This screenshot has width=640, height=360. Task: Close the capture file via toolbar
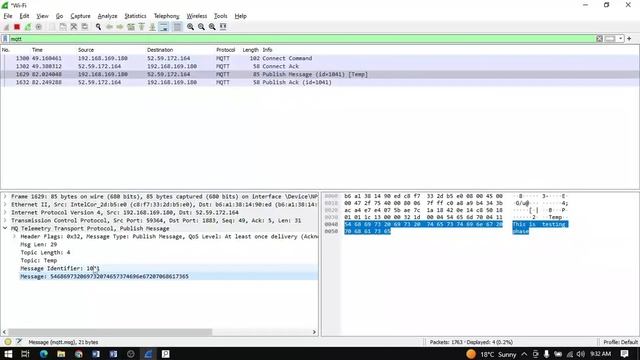coord(74,27)
